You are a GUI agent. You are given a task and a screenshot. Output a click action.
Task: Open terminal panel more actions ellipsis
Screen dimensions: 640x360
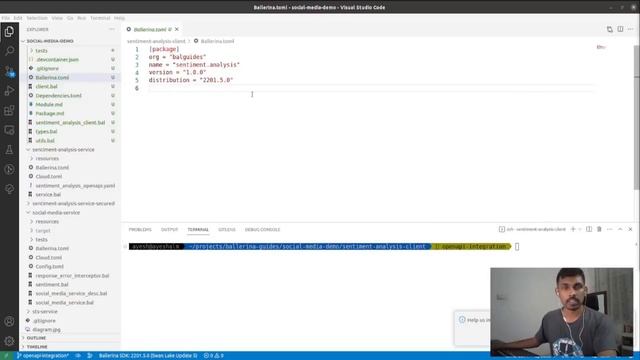pyautogui.click(x=609, y=229)
